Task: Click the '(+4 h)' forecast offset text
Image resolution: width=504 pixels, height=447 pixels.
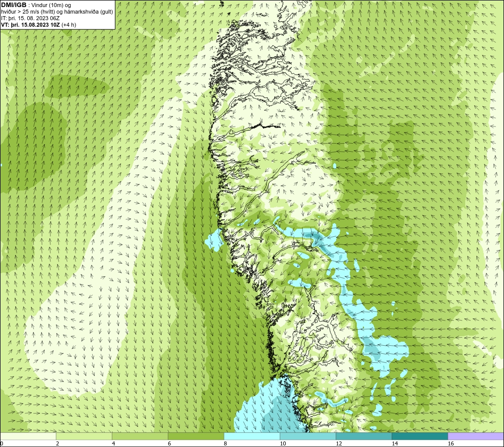Action: click(69, 25)
